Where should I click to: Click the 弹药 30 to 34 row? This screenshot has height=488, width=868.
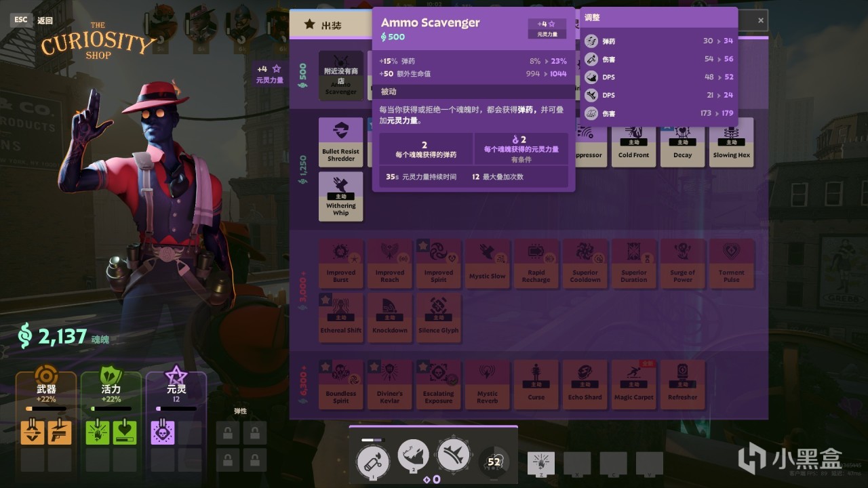pos(659,41)
